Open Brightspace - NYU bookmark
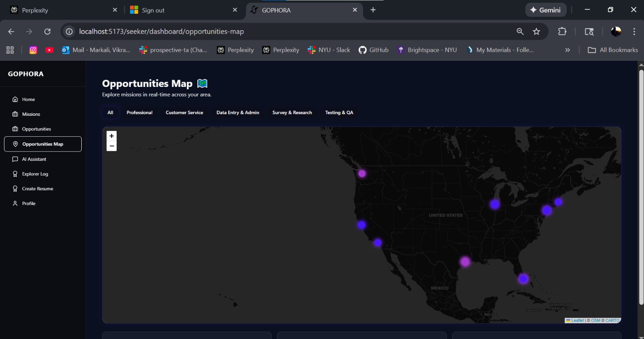Screen dimensions: 644x339 [427, 50]
